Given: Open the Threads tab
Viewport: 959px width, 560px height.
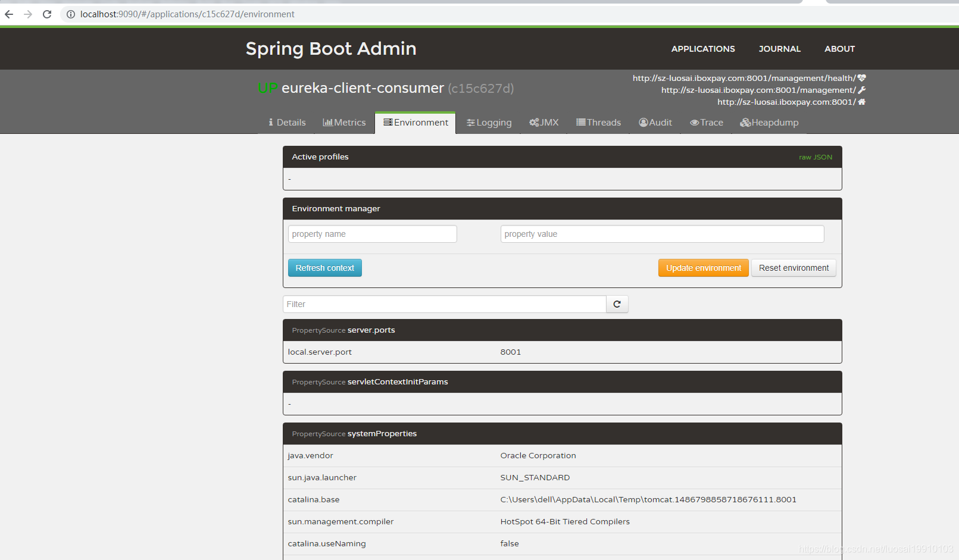Looking at the screenshot, I should (598, 123).
